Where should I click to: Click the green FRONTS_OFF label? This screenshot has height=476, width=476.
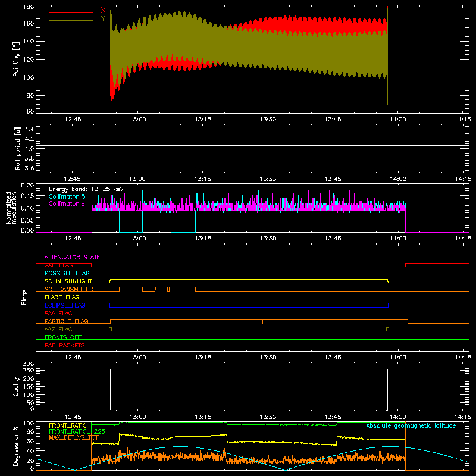[63, 337]
